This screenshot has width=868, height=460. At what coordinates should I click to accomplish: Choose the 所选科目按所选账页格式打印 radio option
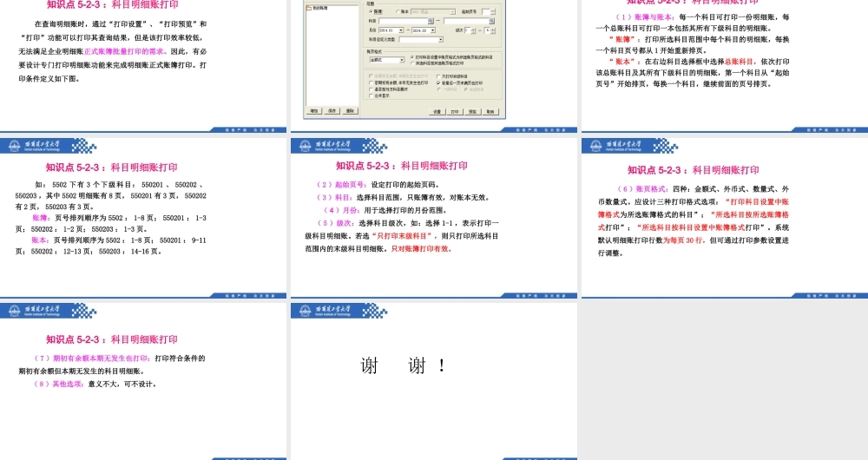[411, 63]
